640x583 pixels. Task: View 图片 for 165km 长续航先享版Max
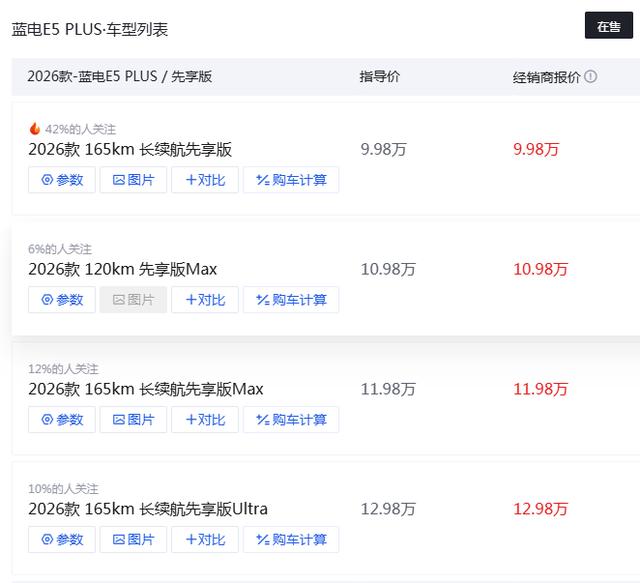pos(133,420)
